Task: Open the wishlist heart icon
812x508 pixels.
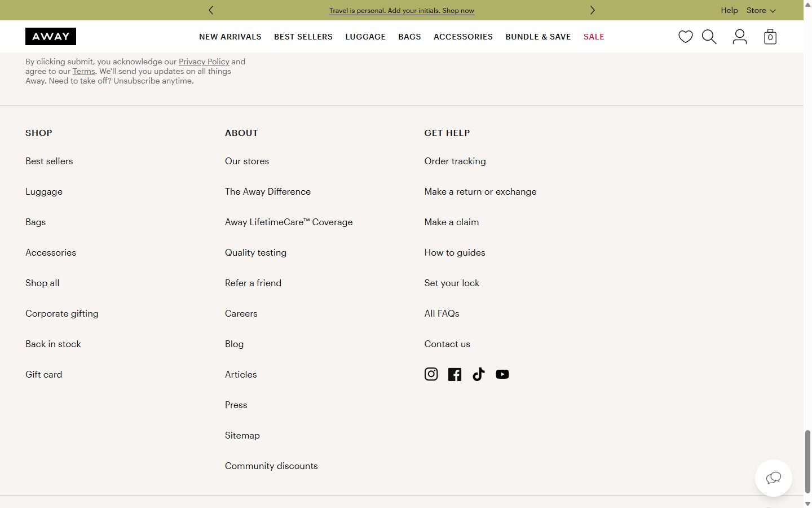Action: click(685, 37)
